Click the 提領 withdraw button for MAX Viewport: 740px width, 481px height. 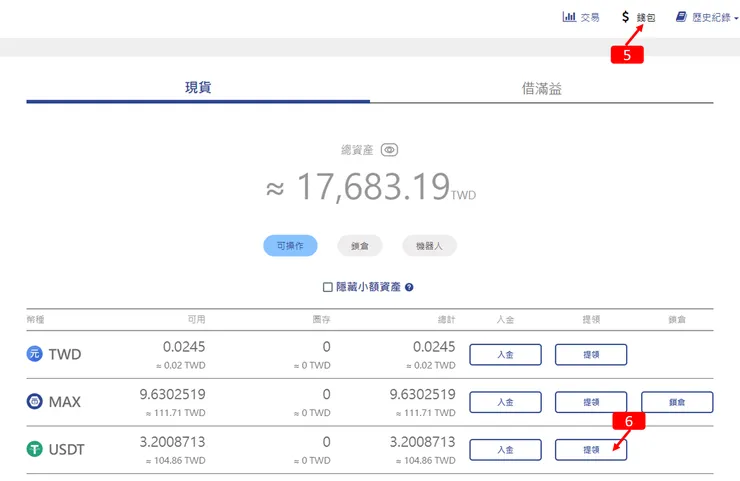click(591, 402)
